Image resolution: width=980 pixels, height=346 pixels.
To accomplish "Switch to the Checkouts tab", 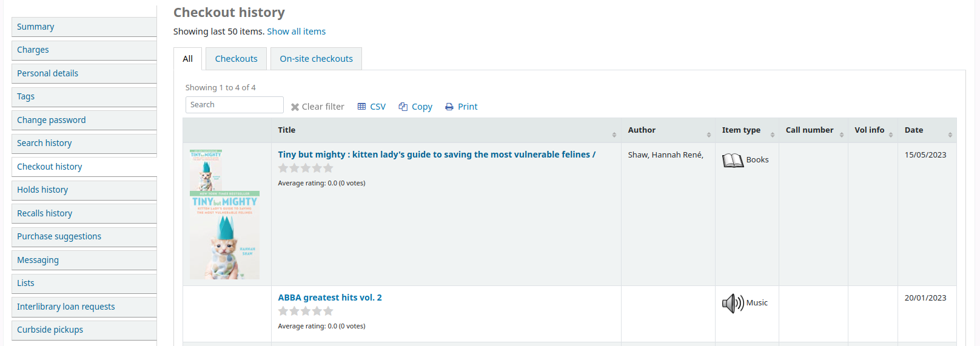I will tap(236, 59).
